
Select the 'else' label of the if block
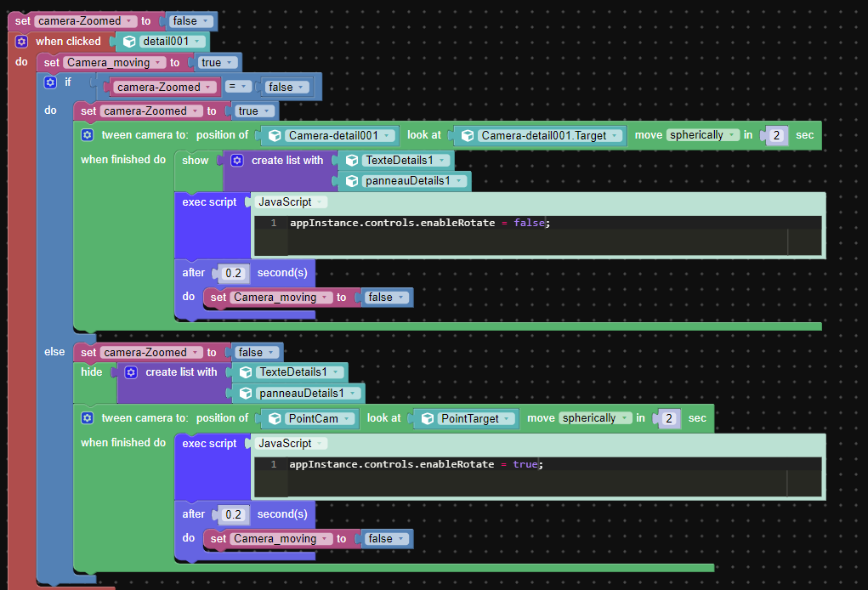tap(54, 351)
